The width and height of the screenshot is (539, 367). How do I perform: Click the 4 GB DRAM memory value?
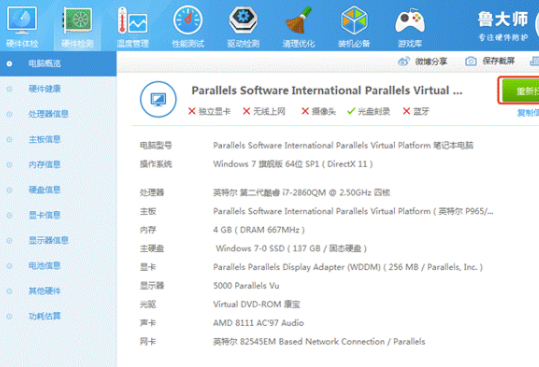[259, 230]
